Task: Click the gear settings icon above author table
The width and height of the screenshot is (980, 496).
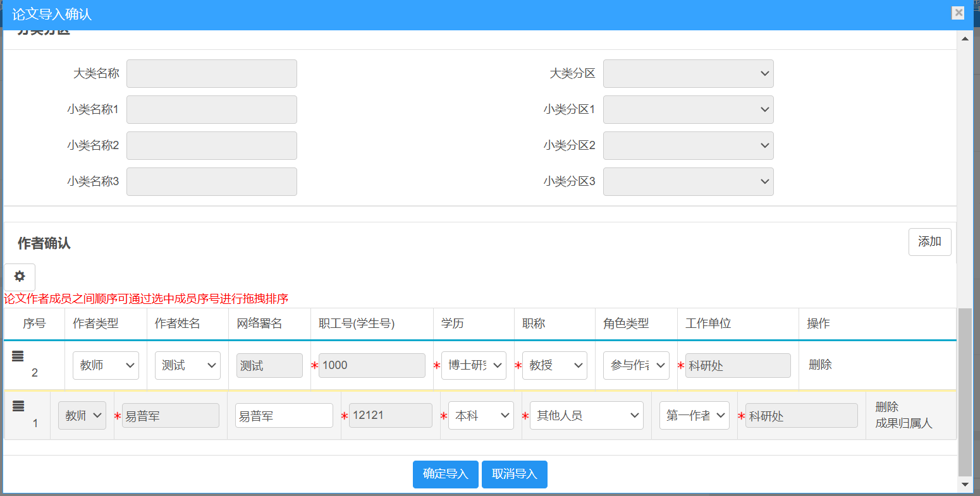Action: (20, 277)
